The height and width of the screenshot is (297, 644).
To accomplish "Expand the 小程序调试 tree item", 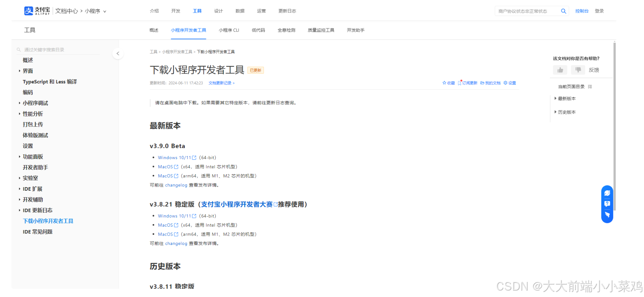I will 19,103.
